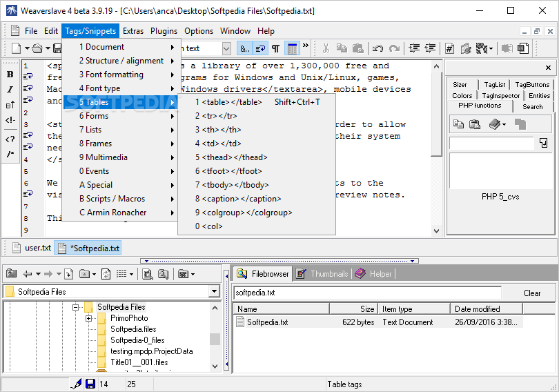Toggle the paragraph marks pilcrow button
Viewport: 559px width, 392px height.
pyautogui.click(x=275, y=48)
